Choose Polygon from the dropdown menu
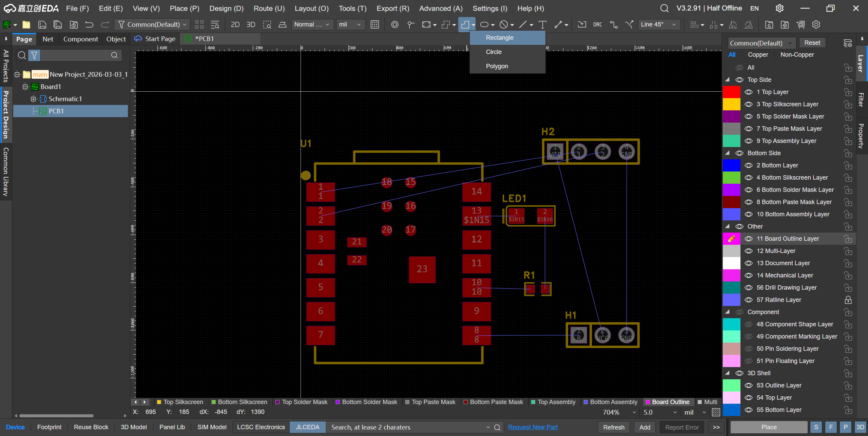Screen dimensions: 868x436 click(x=497, y=66)
